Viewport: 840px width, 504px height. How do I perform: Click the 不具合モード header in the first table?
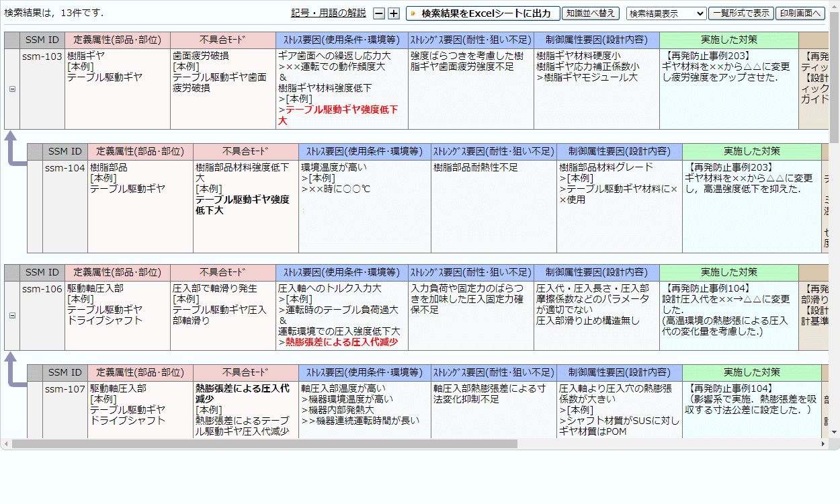pos(222,40)
